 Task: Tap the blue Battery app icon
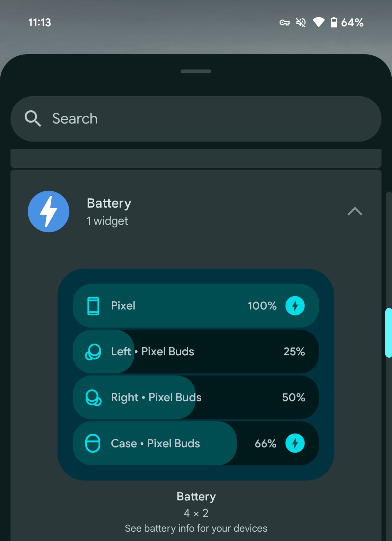48,211
